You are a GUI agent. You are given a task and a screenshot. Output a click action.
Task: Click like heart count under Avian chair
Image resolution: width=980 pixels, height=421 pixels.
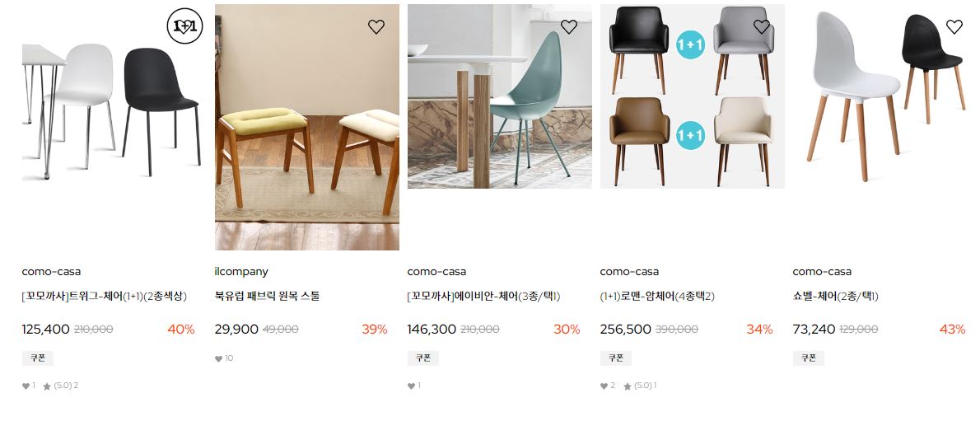tap(414, 386)
